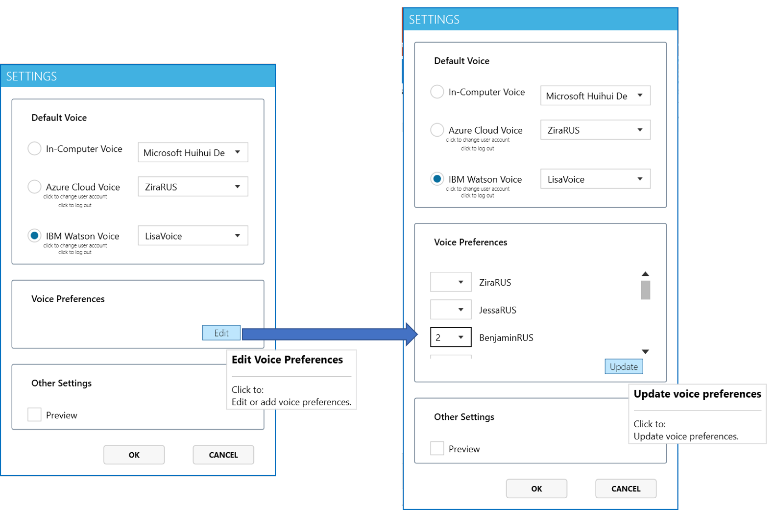
Task: Select IBM Watson Voice radio in left dialog
Action: pos(34,236)
